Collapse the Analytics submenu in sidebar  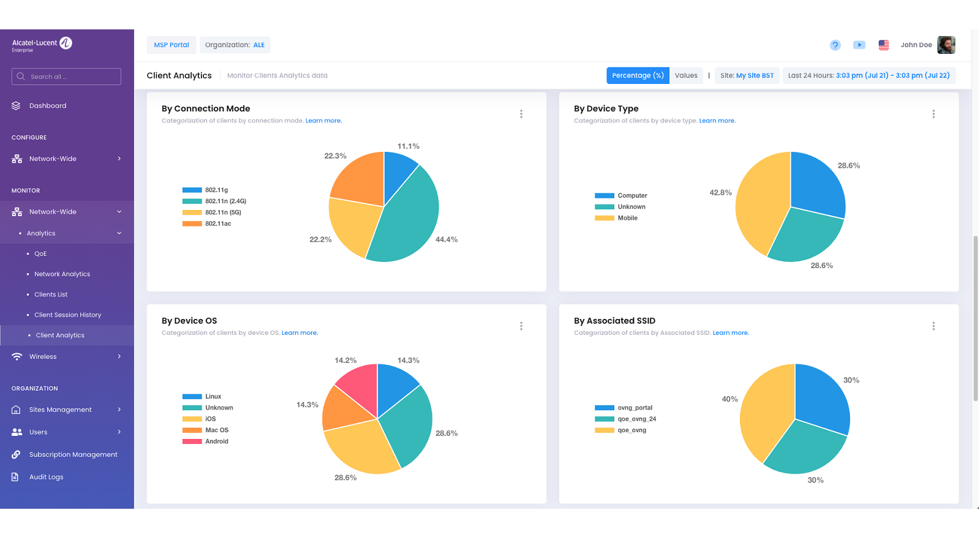pos(119,233)
